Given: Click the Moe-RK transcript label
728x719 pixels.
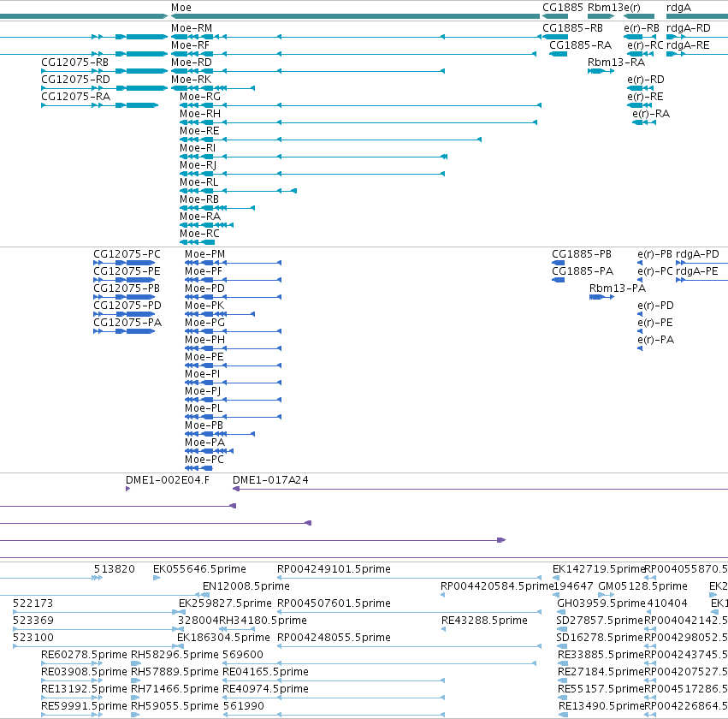Looking at the screenshot, I should [192, 80].
